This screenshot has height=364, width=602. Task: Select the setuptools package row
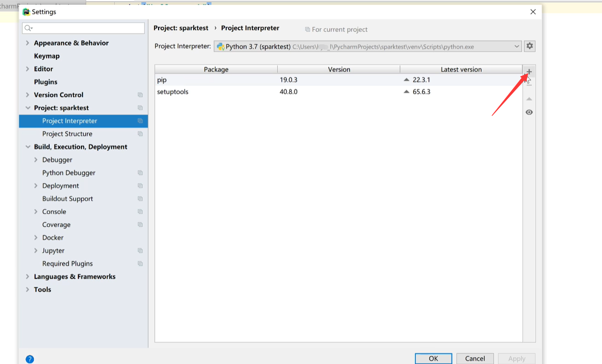tap(338, 91)
